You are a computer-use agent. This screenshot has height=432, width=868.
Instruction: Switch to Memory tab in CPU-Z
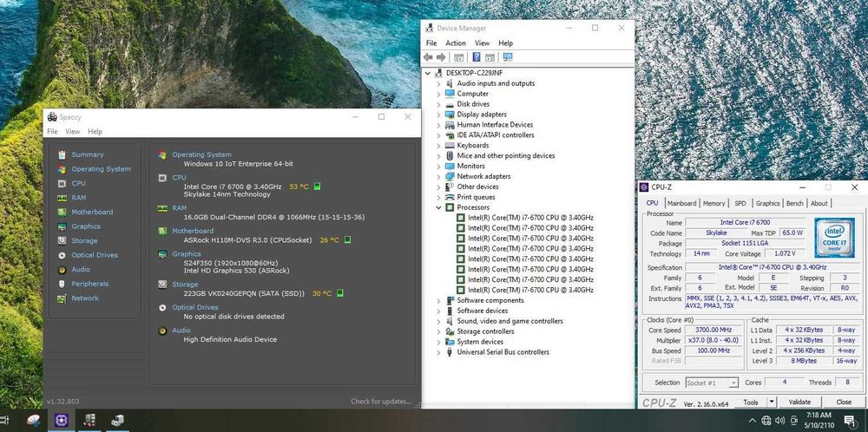[x=713, y=204]
